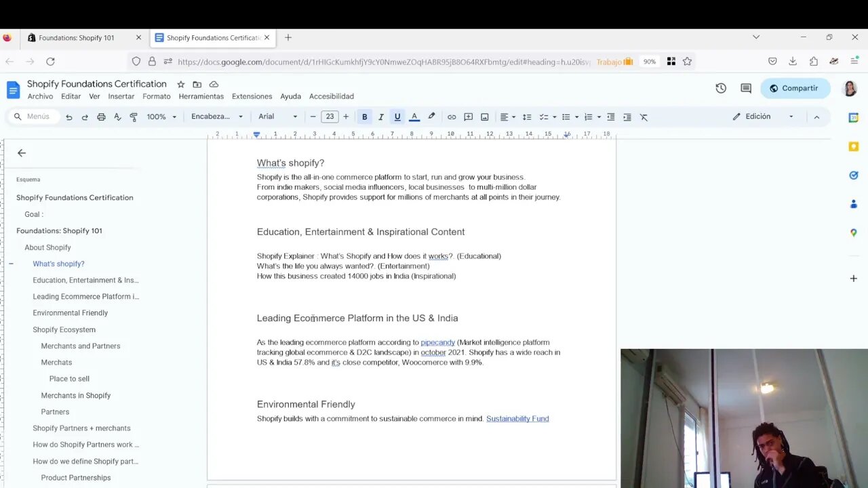Open Sustainability Fund link
Image resolution: width=868 pixels, height=488 pixels.
[517, 419]
